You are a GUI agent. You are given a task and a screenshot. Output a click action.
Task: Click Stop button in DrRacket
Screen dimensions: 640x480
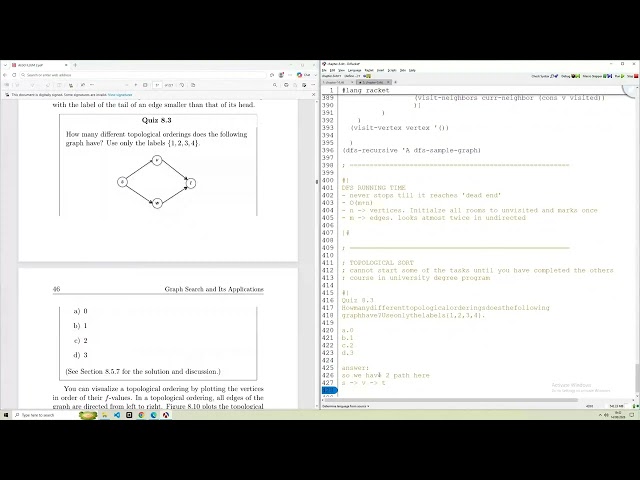pyautogui.click(x=632, y=76)
